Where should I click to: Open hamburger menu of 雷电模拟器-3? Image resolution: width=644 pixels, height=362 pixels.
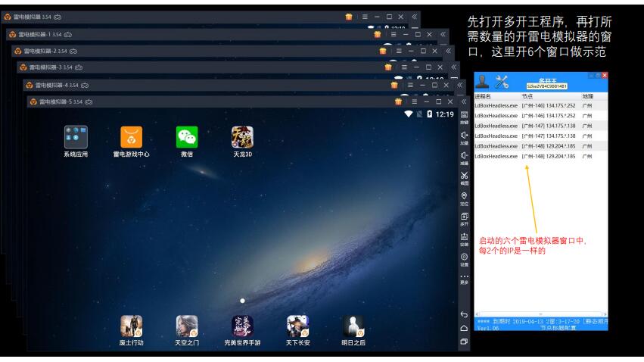[404, 67]
